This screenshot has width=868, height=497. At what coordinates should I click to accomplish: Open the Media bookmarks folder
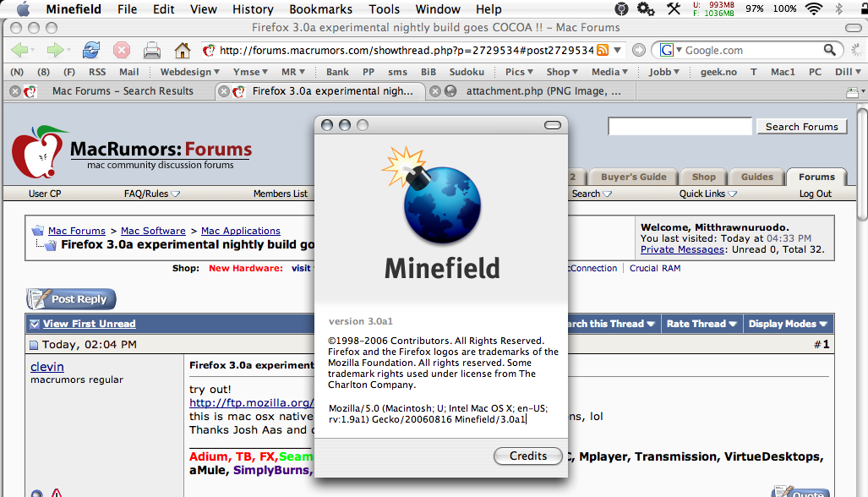point(609,72)
